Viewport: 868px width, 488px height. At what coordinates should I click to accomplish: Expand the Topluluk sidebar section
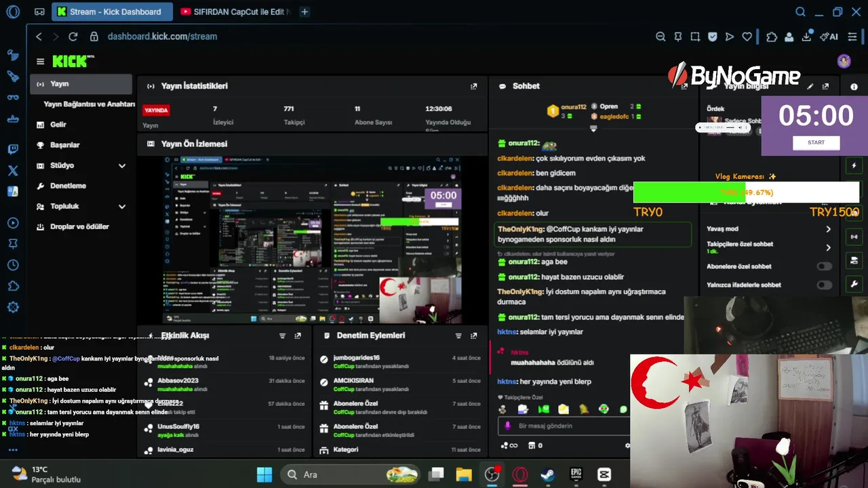122,206
